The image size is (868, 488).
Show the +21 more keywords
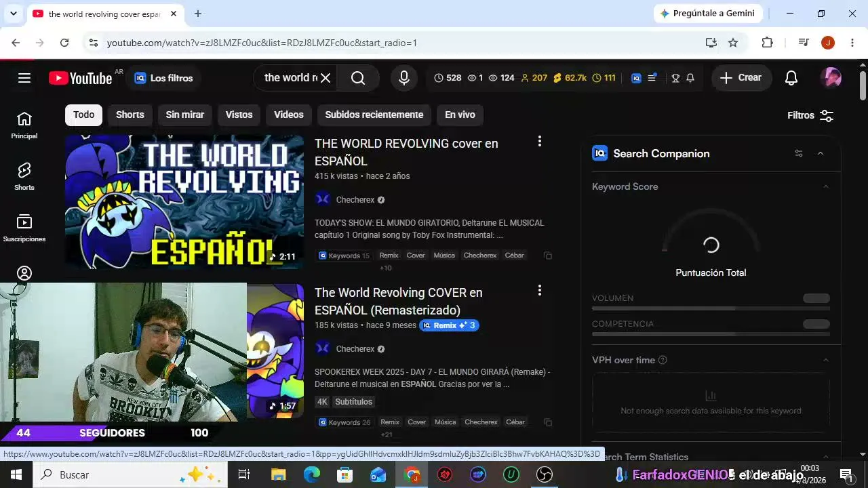387,435
